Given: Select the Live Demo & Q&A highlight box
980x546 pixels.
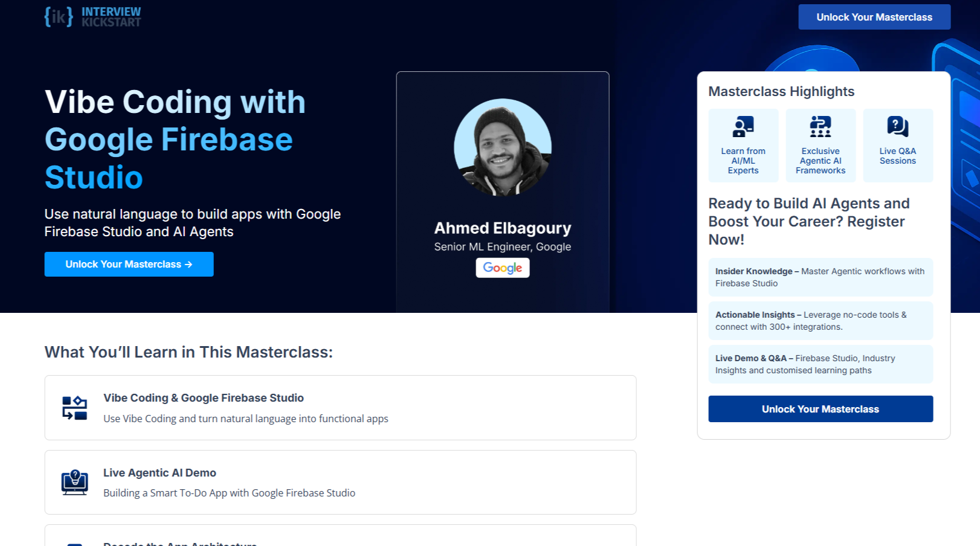Looking at the screenshot, I should tap(820, 364).
